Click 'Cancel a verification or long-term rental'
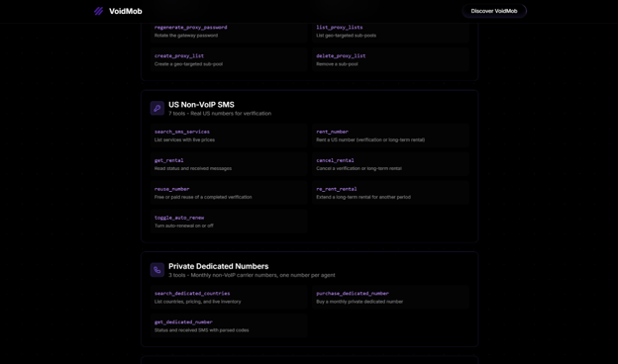Screen dimensions: 618x364 tap(359, 168)
